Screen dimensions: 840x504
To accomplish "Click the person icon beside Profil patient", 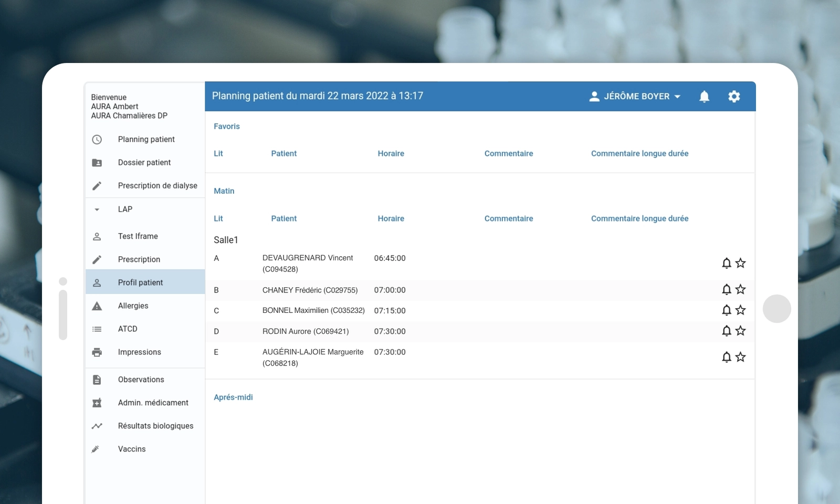I will (97, 283).
